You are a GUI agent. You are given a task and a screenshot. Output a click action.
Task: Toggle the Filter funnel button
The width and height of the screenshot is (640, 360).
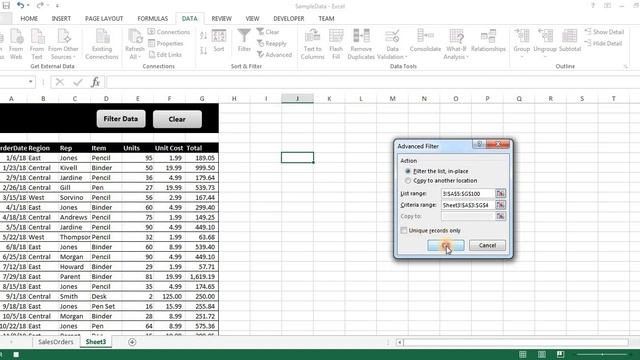244,41
